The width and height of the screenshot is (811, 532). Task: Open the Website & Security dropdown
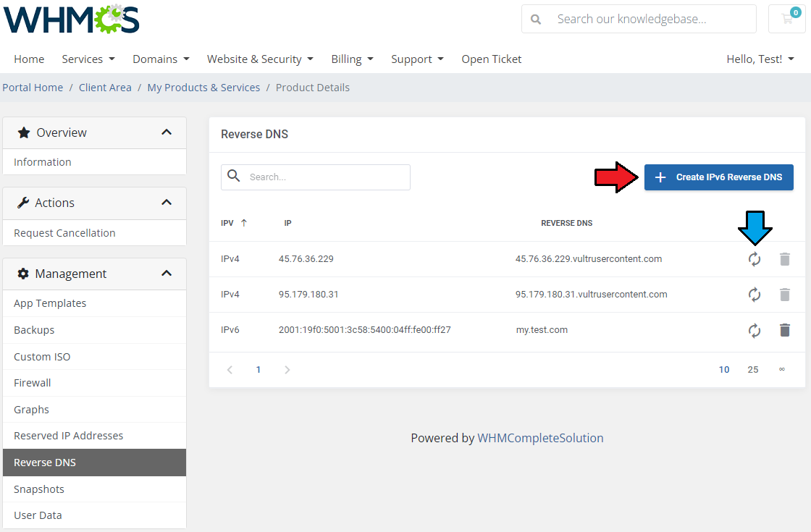point(260,59)
